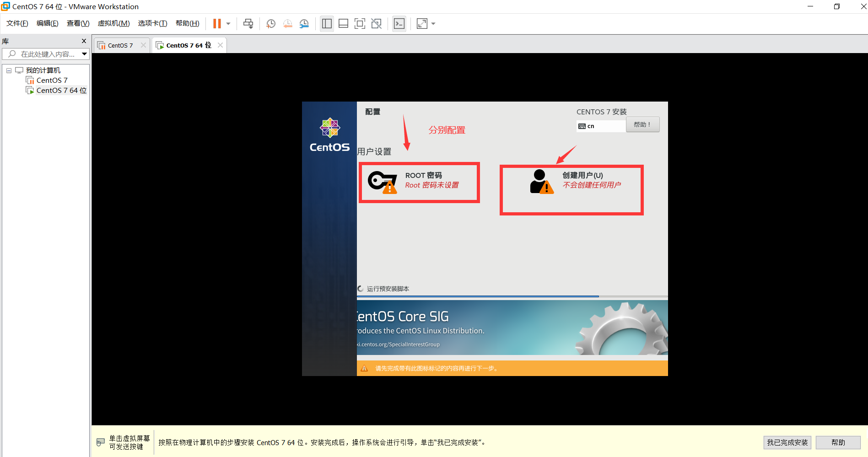Open the 查看(V) menu
Screen dimensions: 868x457
coord(78,23)
